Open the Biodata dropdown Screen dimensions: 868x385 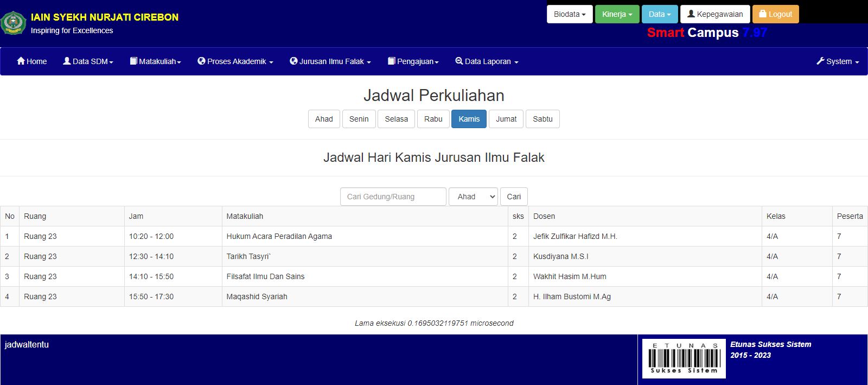570,14
